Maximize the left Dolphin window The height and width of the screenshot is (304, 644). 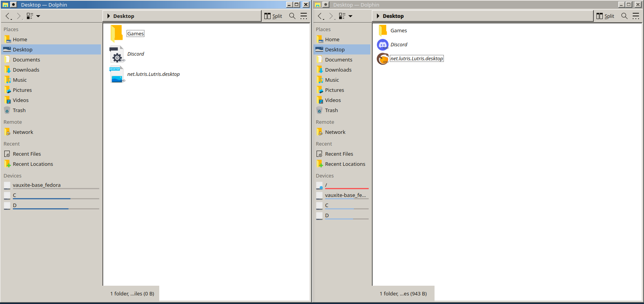tap(297, 4)
